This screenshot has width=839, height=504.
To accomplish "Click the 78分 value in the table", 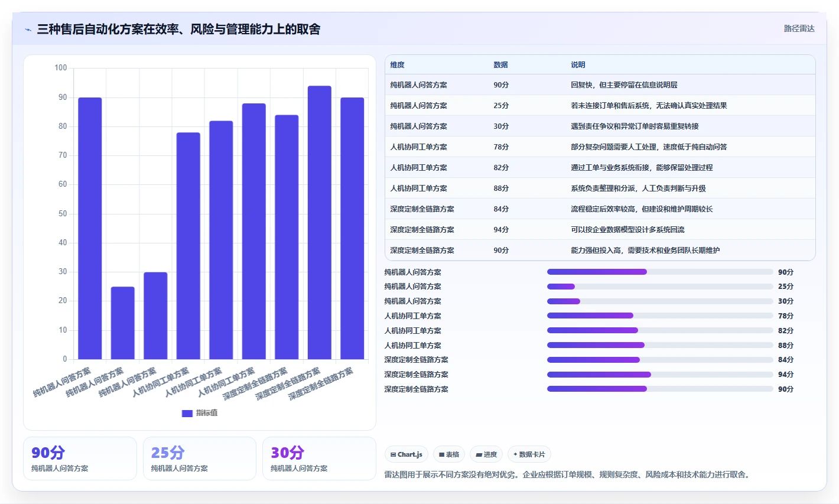I will pyautogui.click(x=501, y=147).
